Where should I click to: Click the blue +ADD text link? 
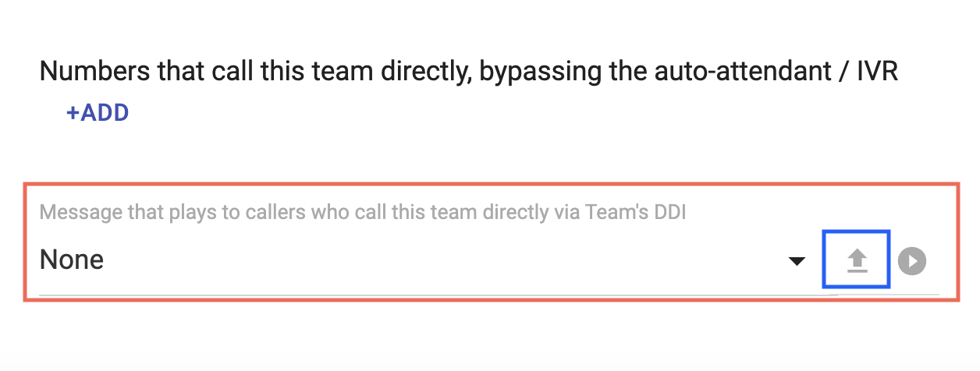coord(98,113)
